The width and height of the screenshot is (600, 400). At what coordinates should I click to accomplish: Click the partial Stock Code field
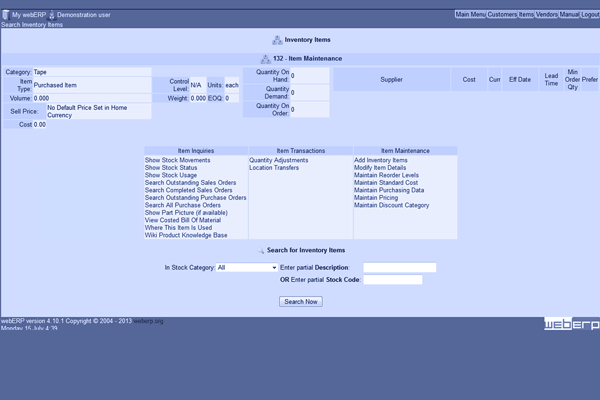tap(392, 280)
